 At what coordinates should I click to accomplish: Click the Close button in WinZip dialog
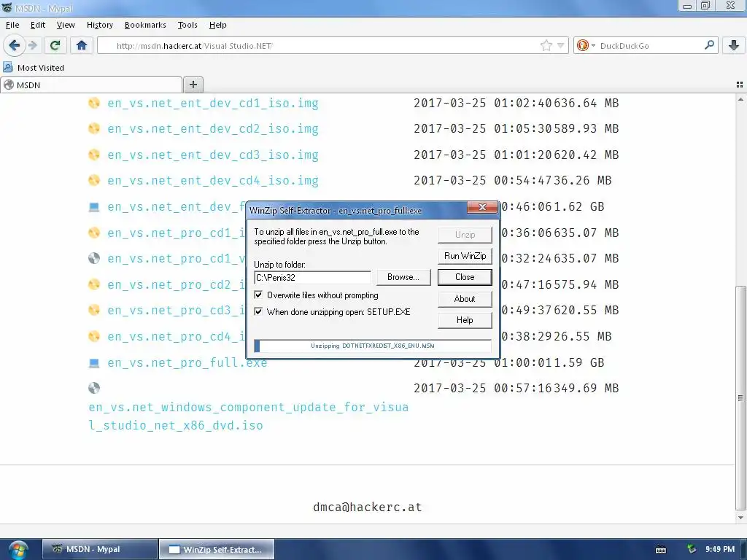465,277
